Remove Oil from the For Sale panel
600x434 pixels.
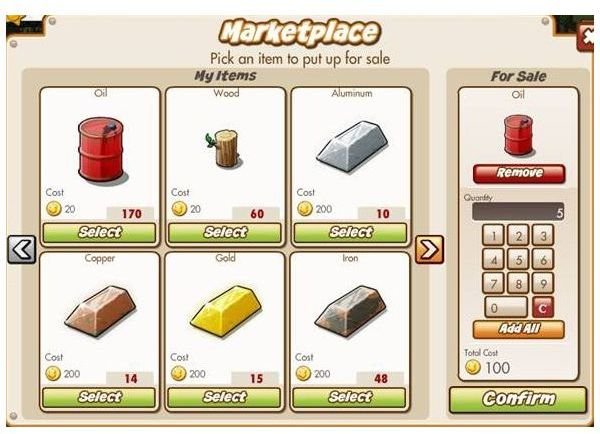click(x=519, y=173)
